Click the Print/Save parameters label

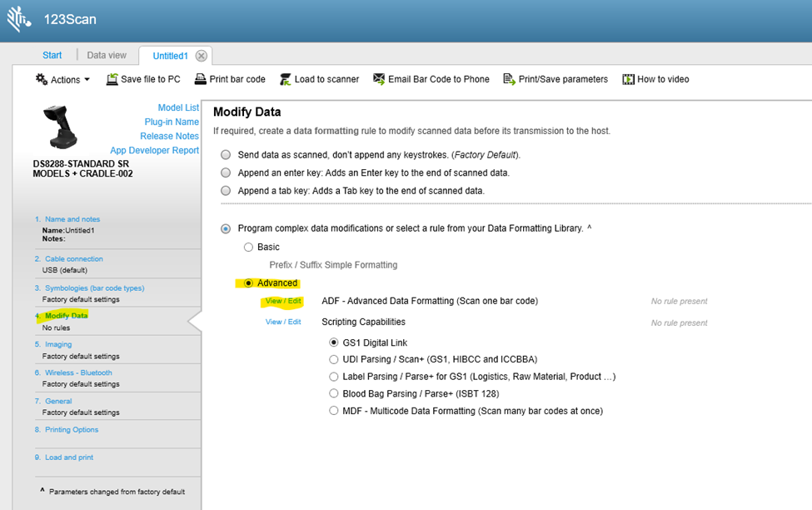pos(564,79)
